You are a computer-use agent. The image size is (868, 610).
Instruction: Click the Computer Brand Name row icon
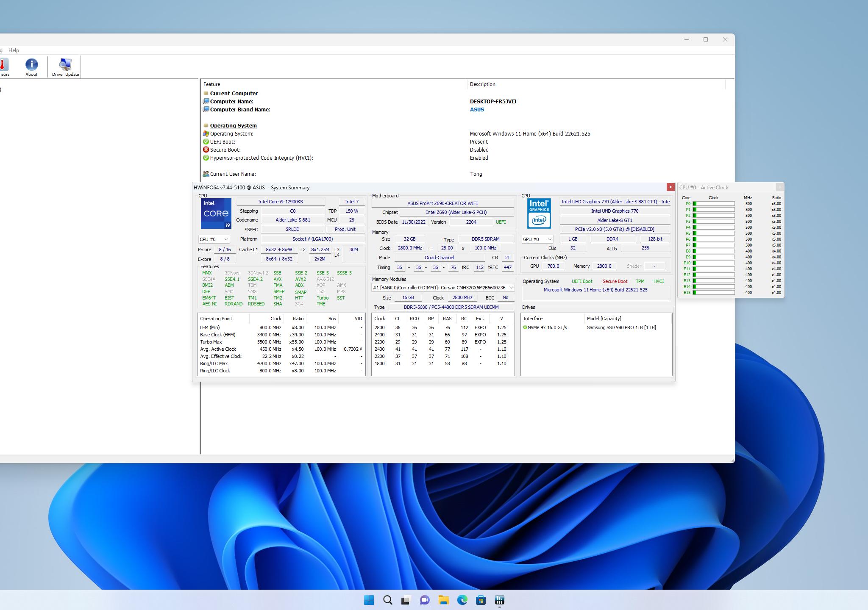[x=206, y=109]
